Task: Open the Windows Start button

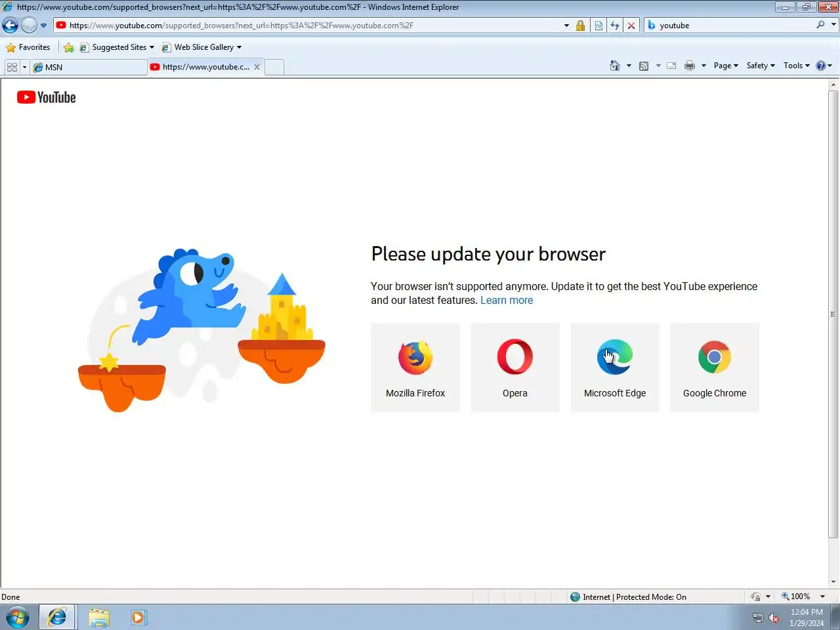Action: (x=18, y=618)
